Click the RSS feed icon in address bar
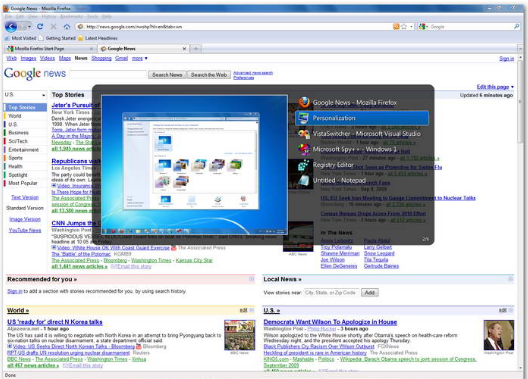This screenshot has height=379, width=528. pyautogui.click(x=396, y=26)
